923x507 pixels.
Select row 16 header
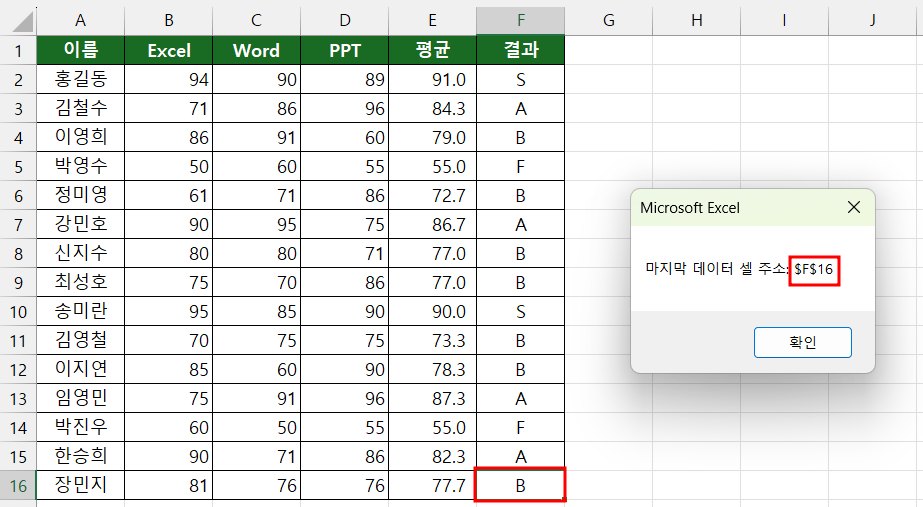pyautogui.click(x=18, y=485)
